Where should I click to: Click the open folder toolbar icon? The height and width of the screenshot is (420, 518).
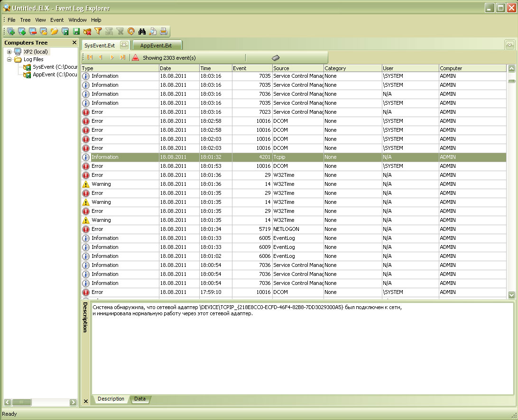(55, 32)
